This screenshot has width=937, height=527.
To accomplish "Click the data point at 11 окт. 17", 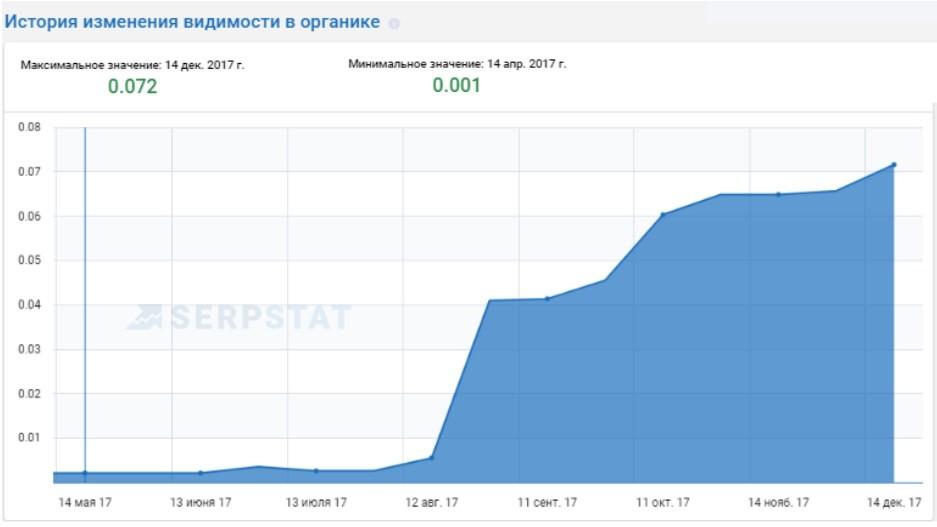I will coord(662,214).
